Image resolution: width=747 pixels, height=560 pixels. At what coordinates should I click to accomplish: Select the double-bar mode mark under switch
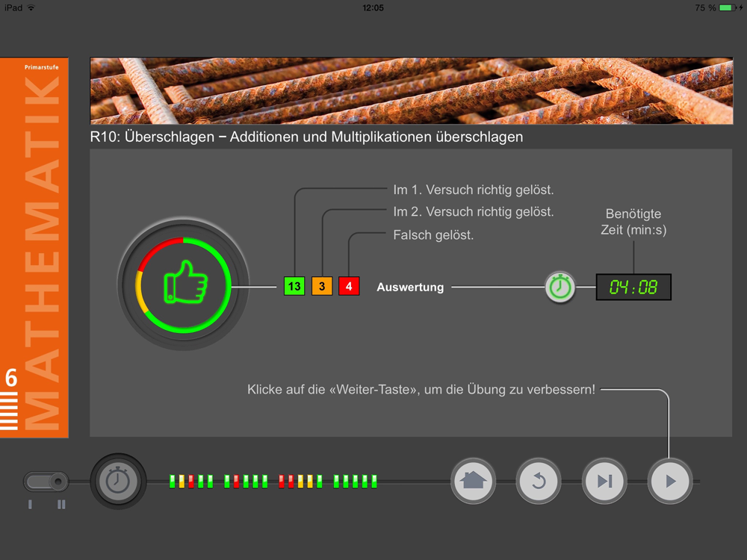point(61,504)
